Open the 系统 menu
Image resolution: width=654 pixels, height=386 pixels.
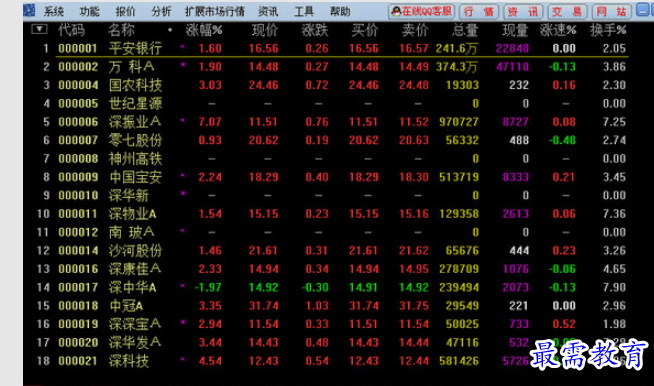pyautogui.click(x=54, y=12)
